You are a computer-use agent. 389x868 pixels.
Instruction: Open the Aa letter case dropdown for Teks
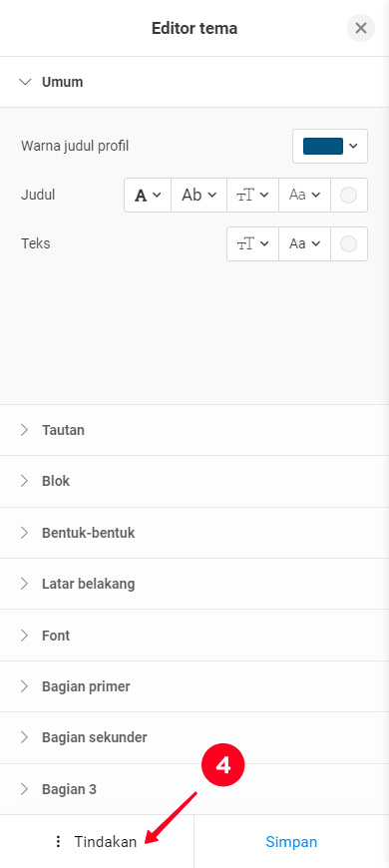[305, 243]
